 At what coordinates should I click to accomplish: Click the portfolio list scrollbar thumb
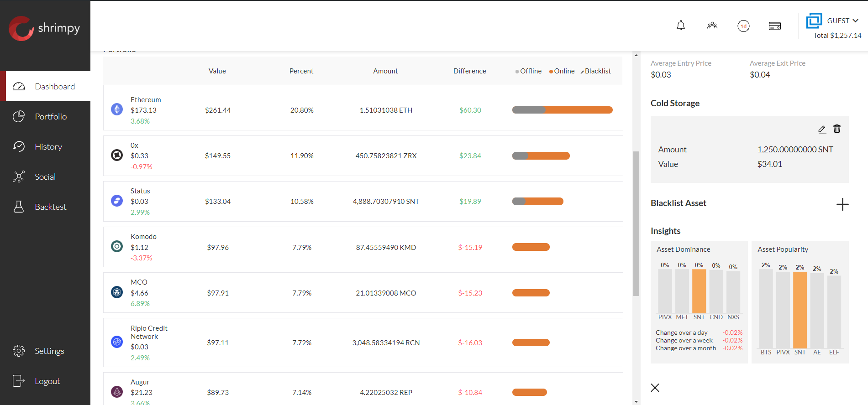[636, 223]
